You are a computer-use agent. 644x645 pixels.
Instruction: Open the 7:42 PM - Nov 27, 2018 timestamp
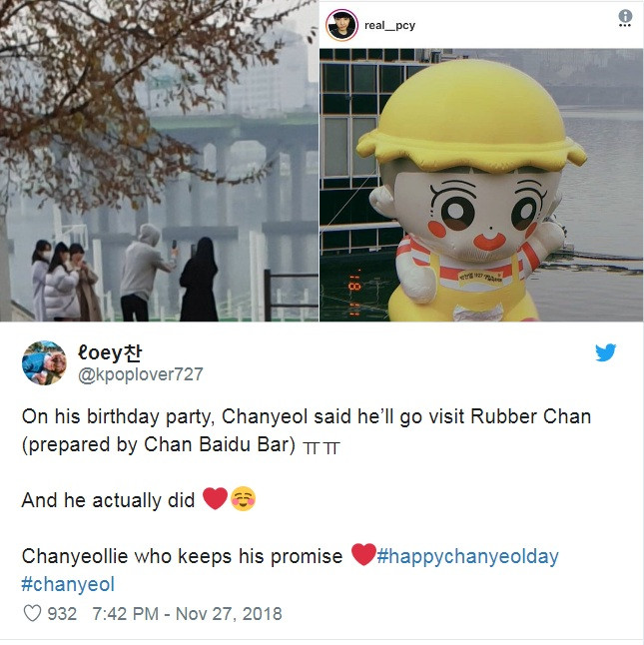pyautogui.click(x=187, y=614)
